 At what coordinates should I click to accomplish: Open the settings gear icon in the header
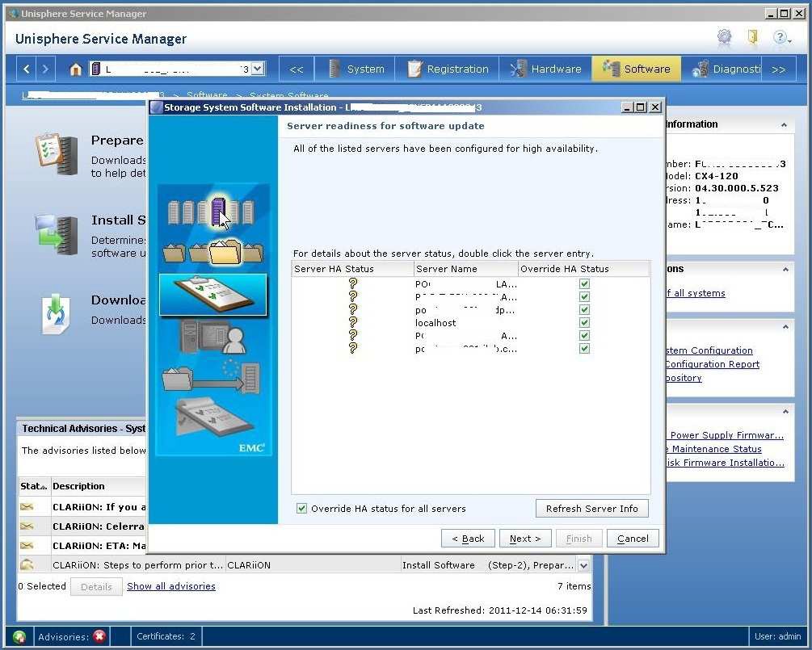[724, 36]
